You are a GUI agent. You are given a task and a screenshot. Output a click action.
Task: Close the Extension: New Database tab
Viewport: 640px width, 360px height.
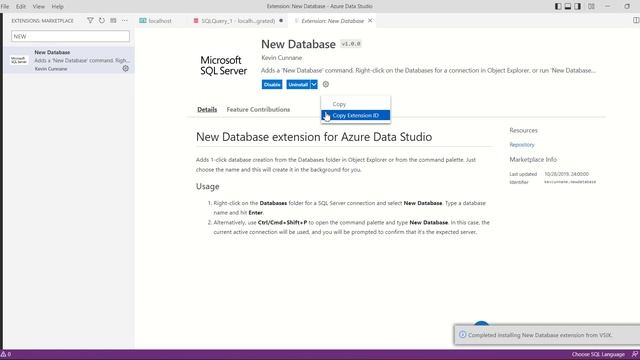[370, 20]
